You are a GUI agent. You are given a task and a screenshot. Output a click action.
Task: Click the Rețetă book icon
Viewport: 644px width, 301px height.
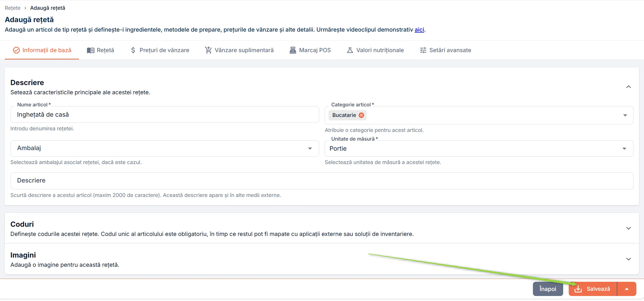[91, 50]
